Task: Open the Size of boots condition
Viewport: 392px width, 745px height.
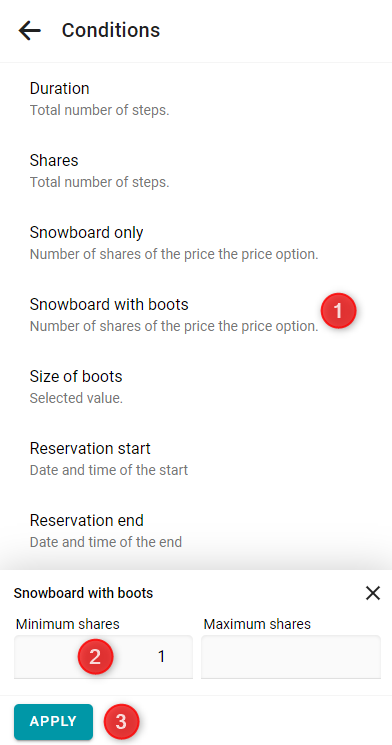Action: [x=196, y=387]
